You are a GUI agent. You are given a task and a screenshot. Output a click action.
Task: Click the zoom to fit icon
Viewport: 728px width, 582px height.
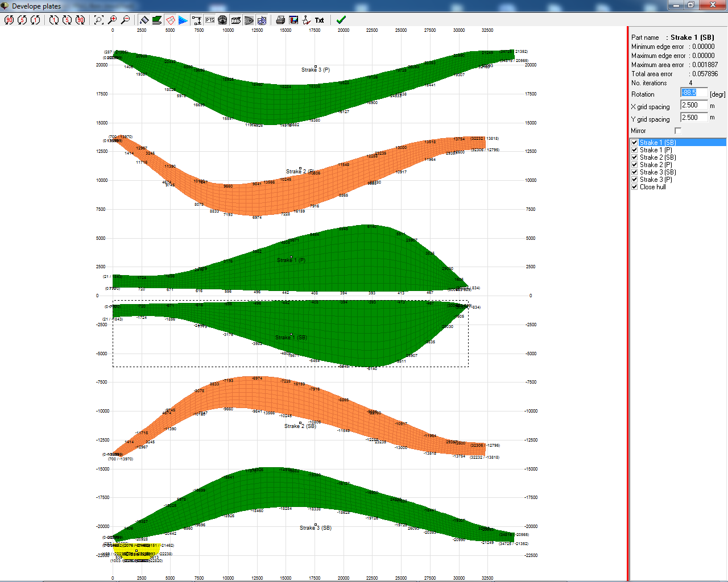(x=99, y=20)
